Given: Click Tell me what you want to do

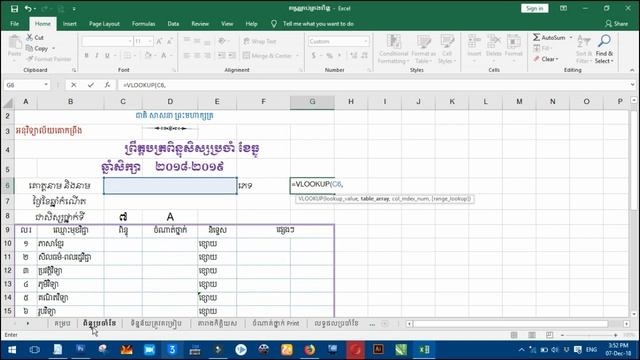Looking at the screenshot, I should [x=318, y=24].
